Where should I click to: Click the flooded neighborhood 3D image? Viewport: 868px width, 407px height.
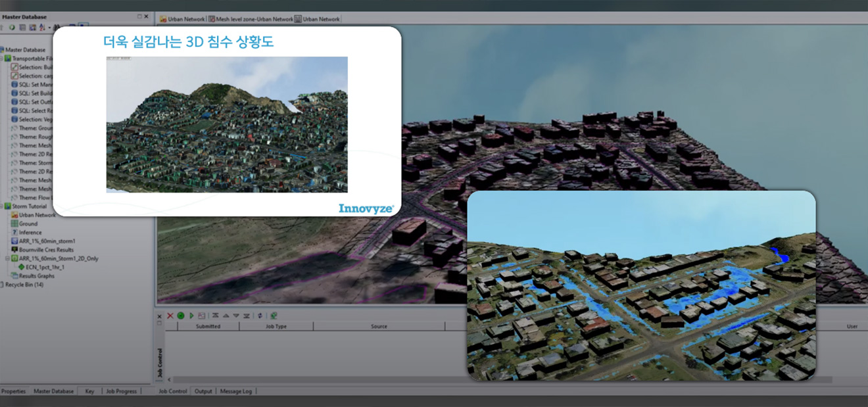coord(641,285)
